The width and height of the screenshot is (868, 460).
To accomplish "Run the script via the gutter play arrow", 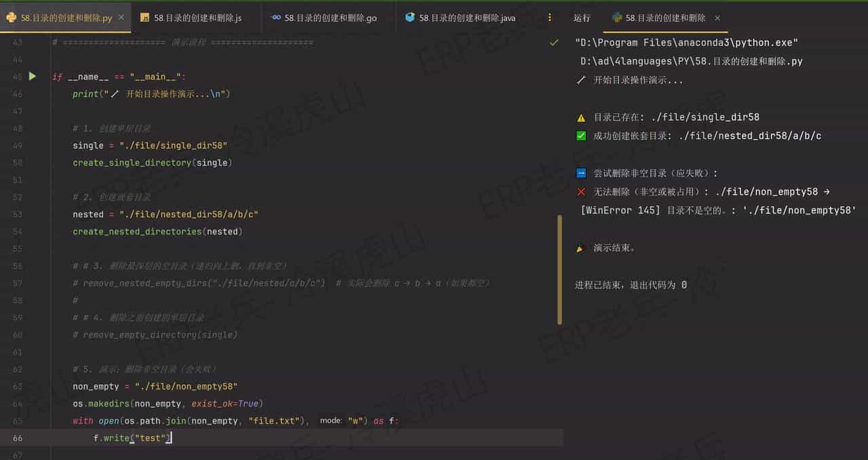I will click(32, 77).
